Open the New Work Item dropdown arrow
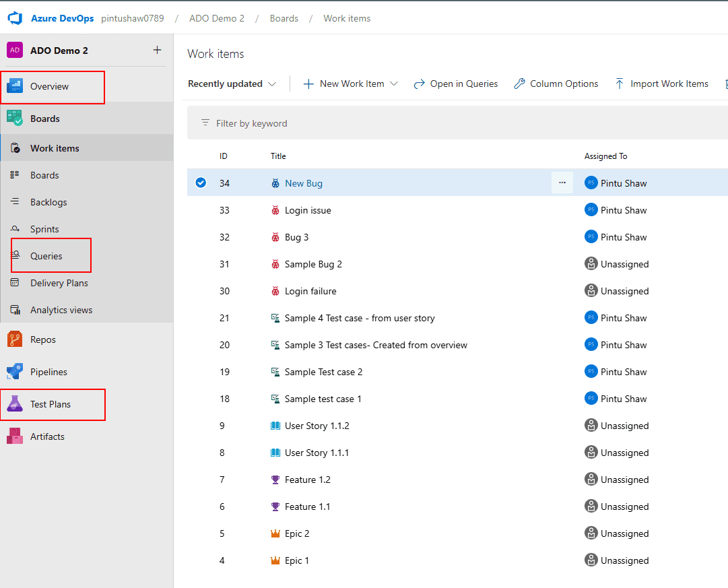 click(394, 84)
